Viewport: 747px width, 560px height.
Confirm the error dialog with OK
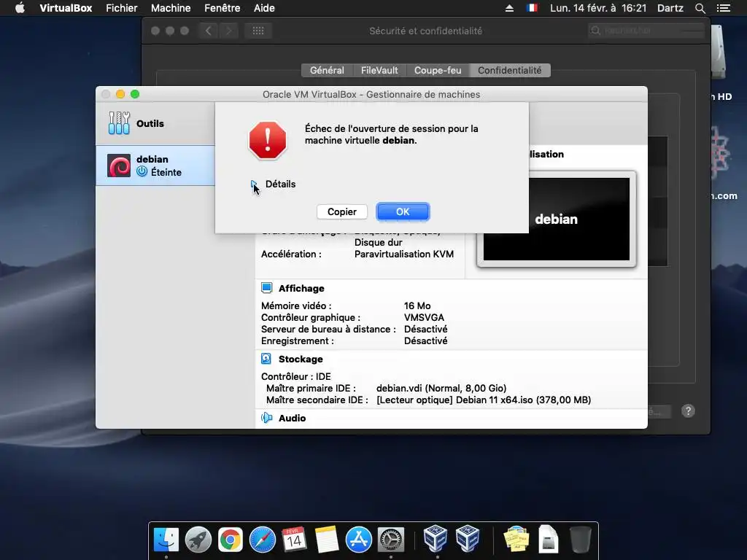pyautogui.click(x=403, y=212)
